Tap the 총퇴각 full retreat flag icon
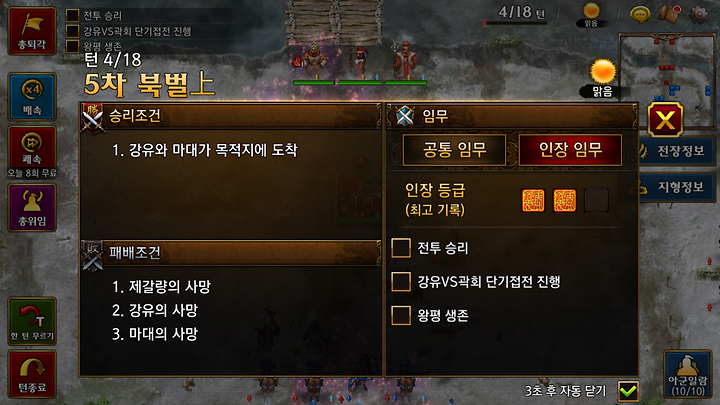This screenshot has height=405, width=720. coord(32,31)
